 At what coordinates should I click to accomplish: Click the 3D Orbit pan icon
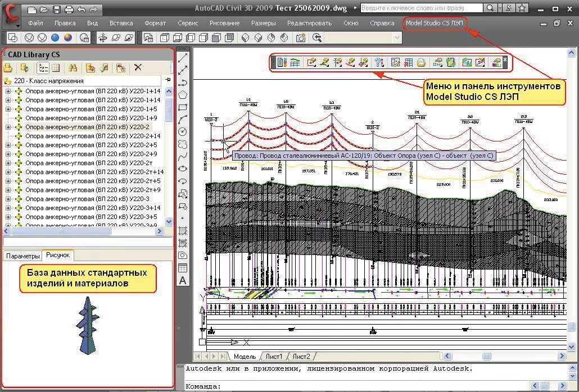click(103, 38)
